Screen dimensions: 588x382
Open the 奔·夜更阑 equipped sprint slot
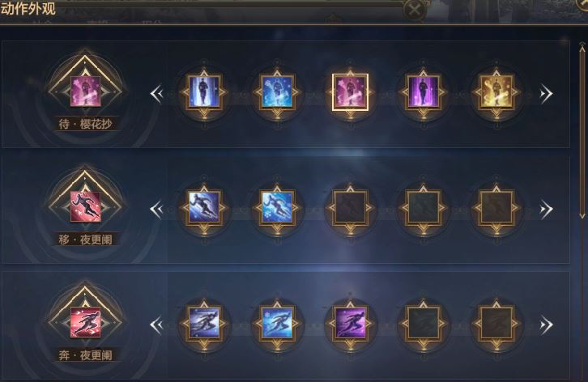[x=86, y=322]
